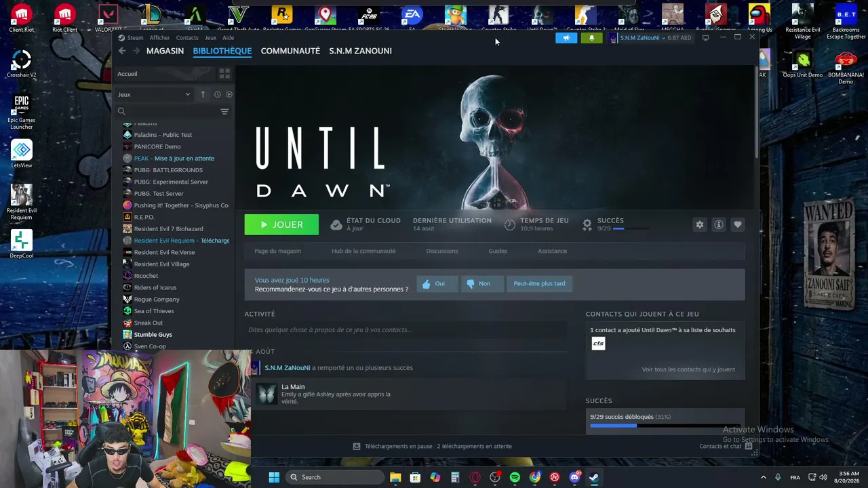Switch library to grid collections view icon
The height and width of the screenshot is (488, 868).
[x=224, y=74]
